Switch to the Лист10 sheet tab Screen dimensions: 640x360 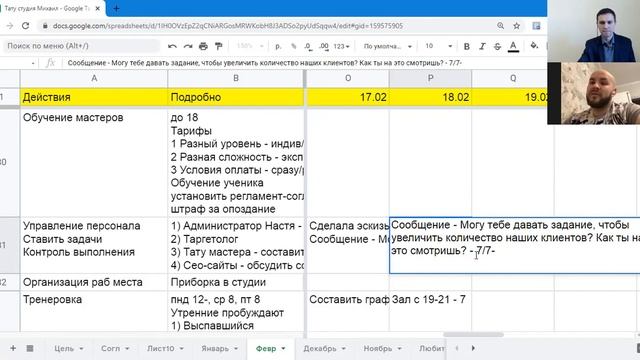tap(160, 349)
